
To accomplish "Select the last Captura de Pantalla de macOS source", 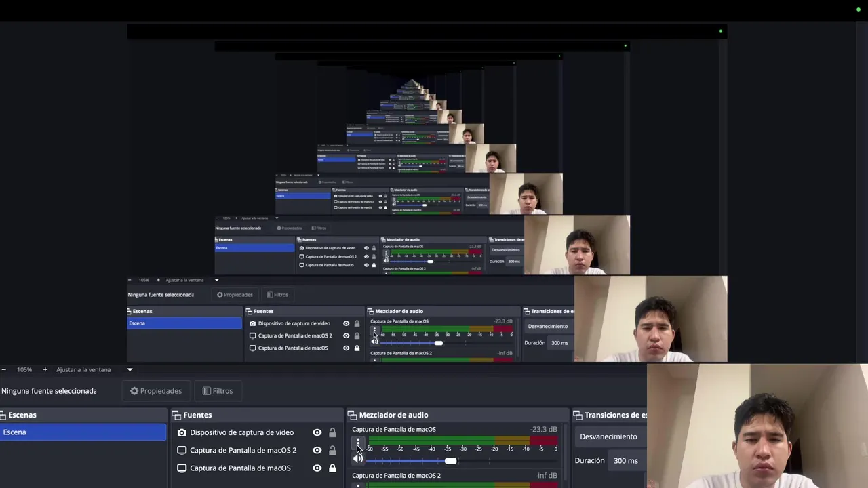I will [240, 468].
